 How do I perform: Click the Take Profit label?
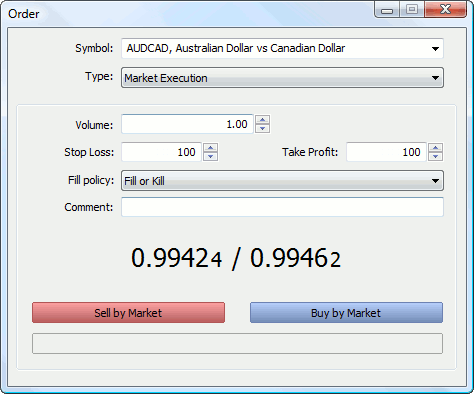pos(310,152)
